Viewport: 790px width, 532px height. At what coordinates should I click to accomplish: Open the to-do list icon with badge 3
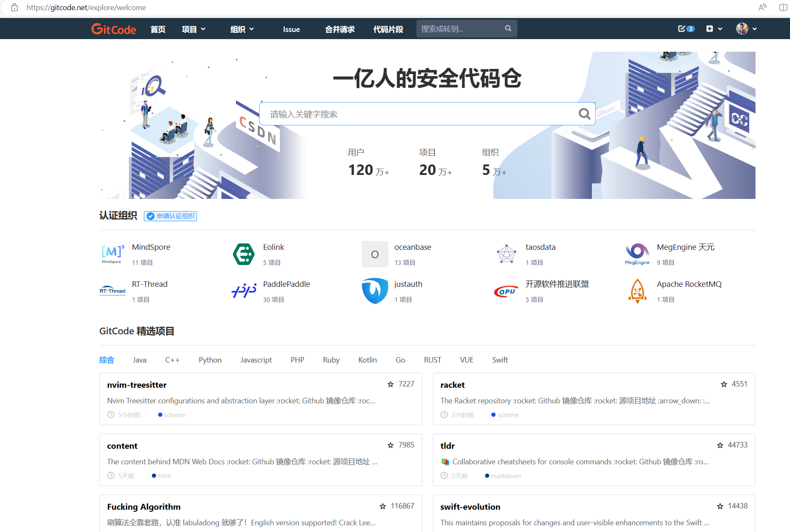686,29
